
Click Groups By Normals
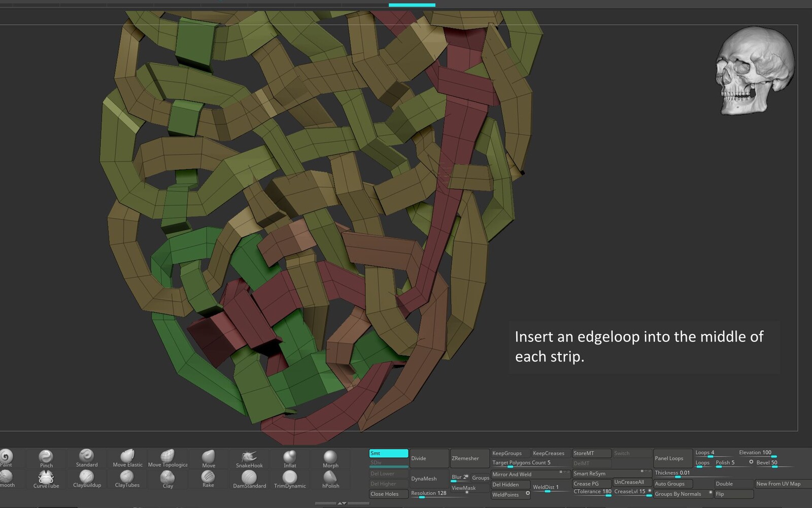[683, 494]
